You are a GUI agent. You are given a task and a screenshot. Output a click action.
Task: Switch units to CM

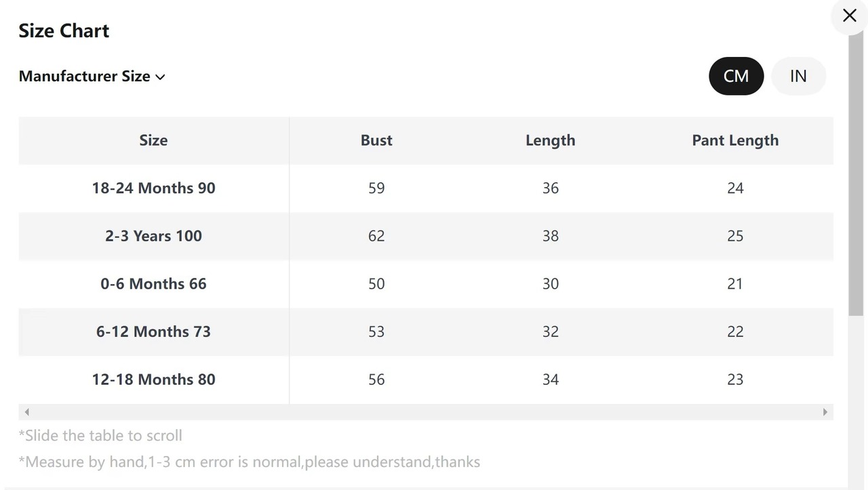point(736,76)
